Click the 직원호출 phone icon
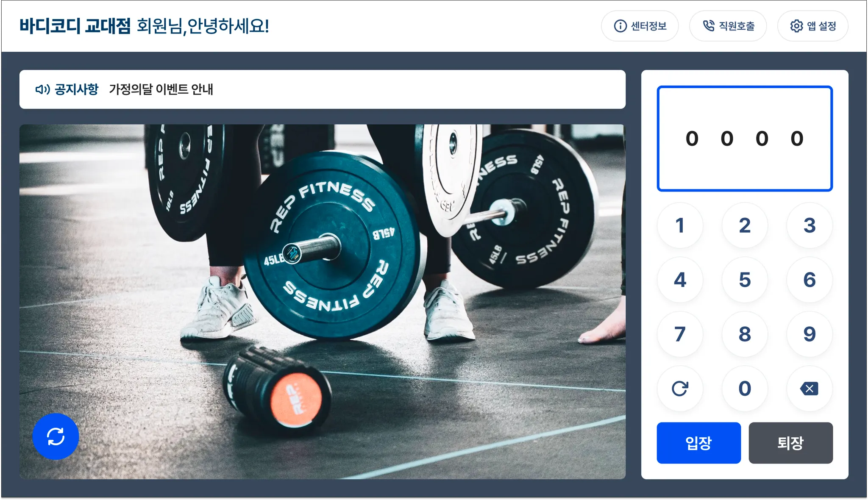The height and width of the screenshot is (500, 868). (708, 26)
